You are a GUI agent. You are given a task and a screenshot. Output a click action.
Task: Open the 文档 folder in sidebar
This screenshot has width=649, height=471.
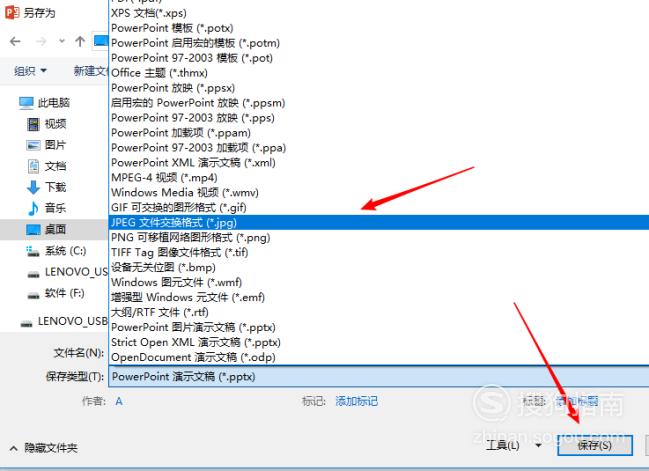click(55, 166)
